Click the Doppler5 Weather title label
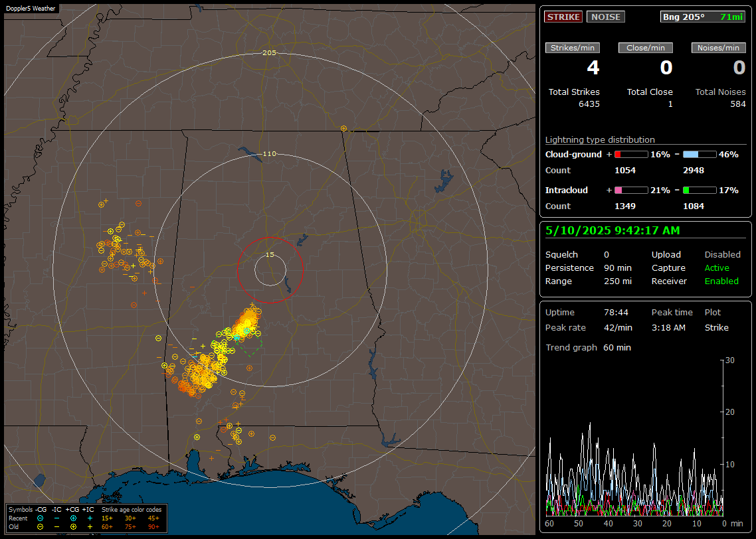Viewport: 756px width, 539px height. pyautogui.click(x=31, y=9)
